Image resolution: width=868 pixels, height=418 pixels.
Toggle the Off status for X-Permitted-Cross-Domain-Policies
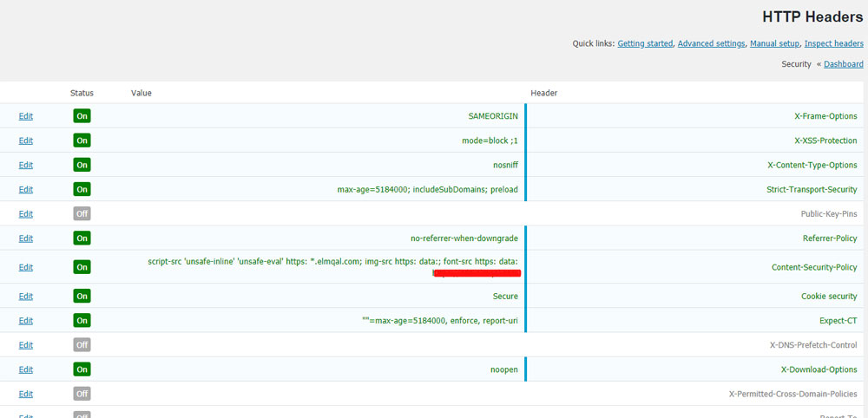82,394
